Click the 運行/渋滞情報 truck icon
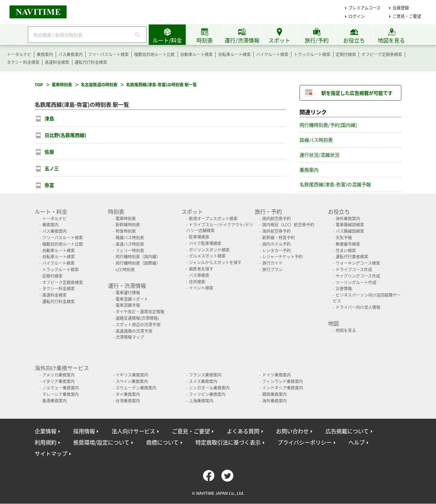 click(x=242, y=32)
